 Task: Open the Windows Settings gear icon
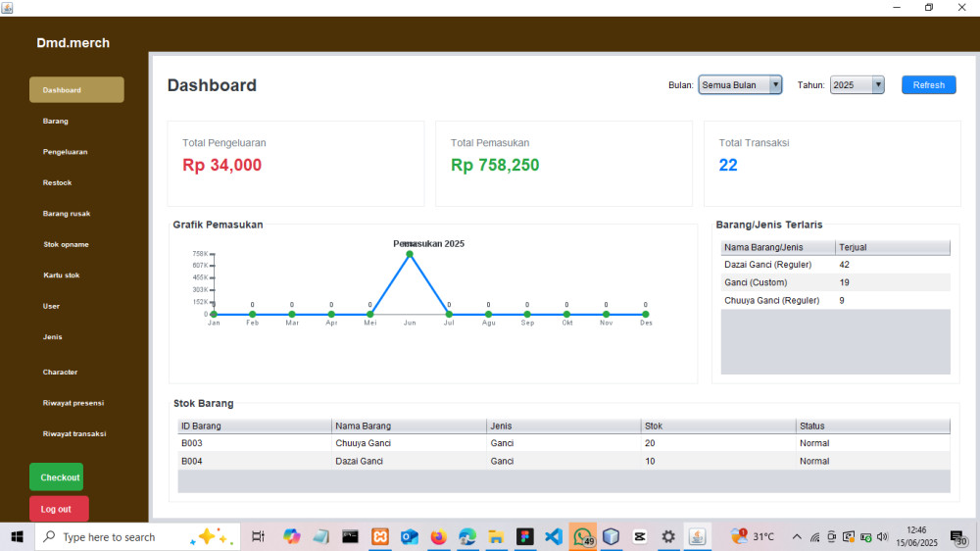coord(668,536)
